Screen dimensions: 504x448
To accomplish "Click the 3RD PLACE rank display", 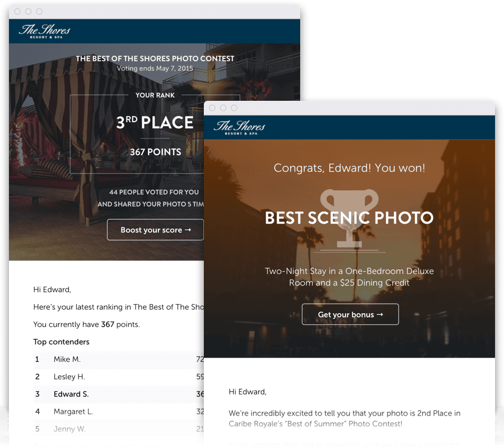I will 155,122.
